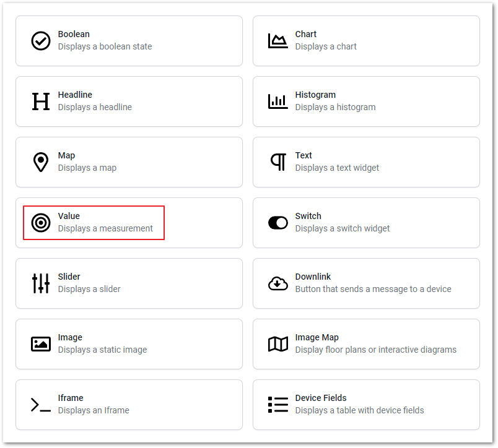The width and height of the screenshot is (498, 448).
Task: Click the Map location pin icon
Action: (x=41, y=162)
